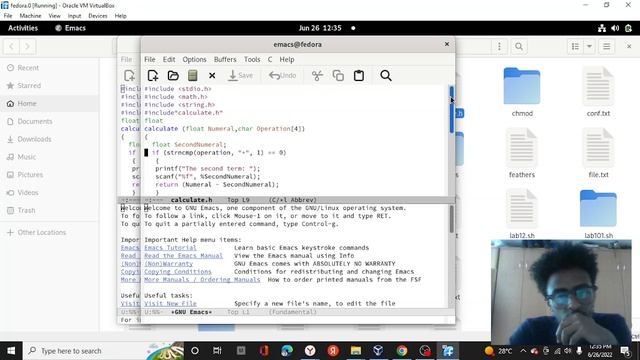Click the Search magnifier icon in Emacs toolbar
640x360 pixels.
coord(386,76)
